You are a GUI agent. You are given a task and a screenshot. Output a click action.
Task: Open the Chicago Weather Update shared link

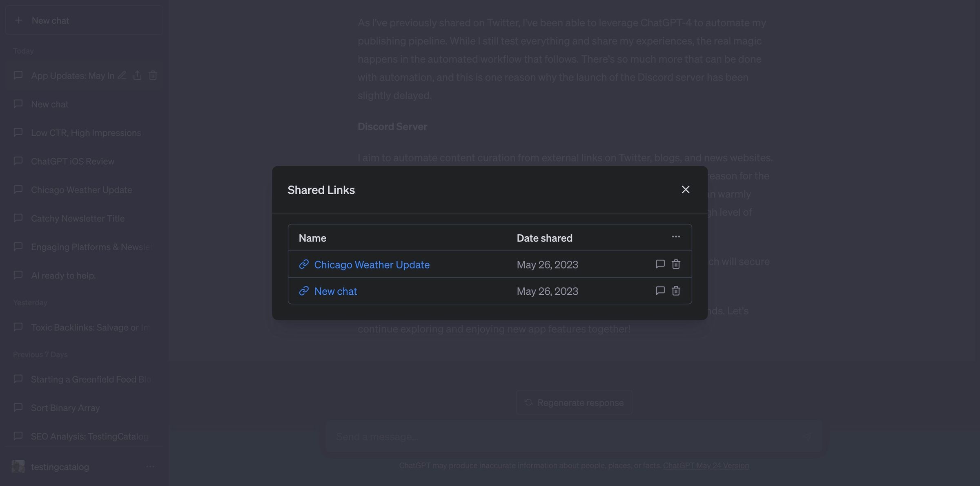tap(372, 264)
